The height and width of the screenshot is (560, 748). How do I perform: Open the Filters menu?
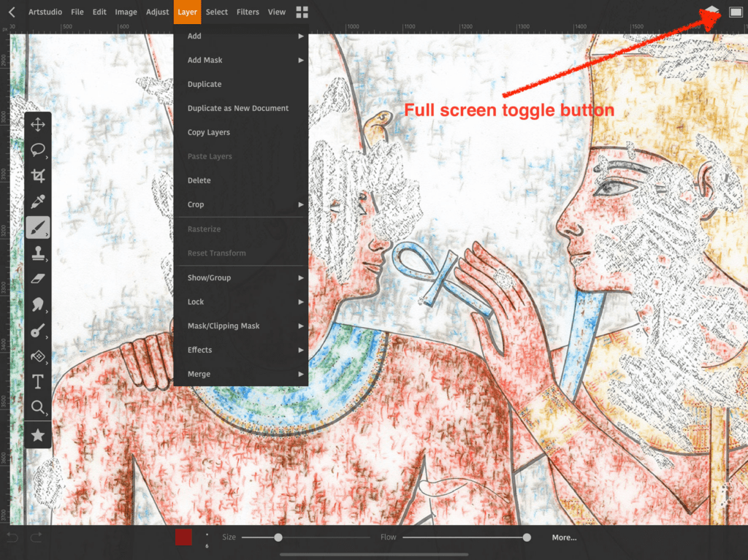[248, 12]
